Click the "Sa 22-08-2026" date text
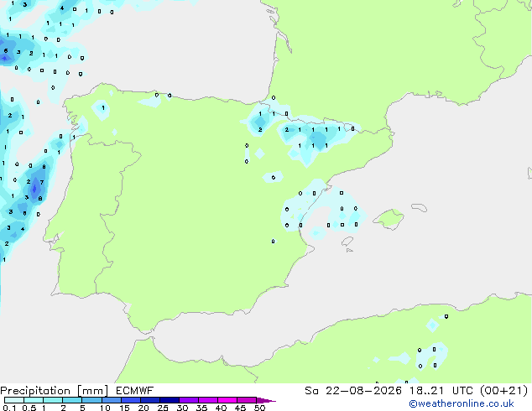532x411 pixels. click(x=353, y=391)
